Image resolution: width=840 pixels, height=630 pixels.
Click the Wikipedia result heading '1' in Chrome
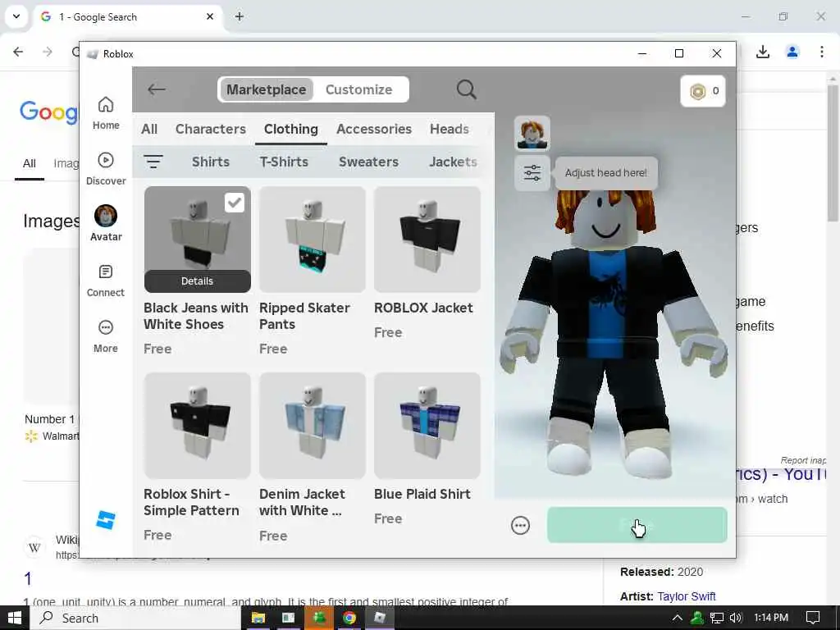tap(28, 578)
